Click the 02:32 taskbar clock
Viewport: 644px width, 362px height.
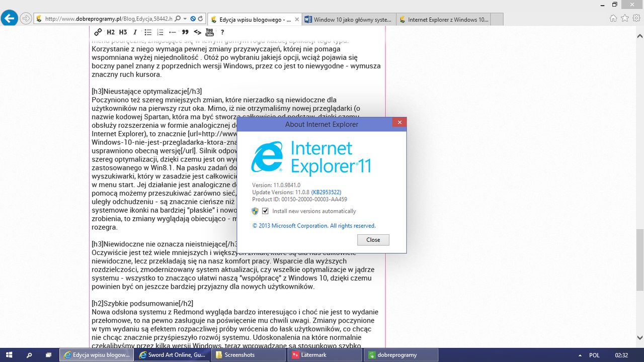coord(622,355)
